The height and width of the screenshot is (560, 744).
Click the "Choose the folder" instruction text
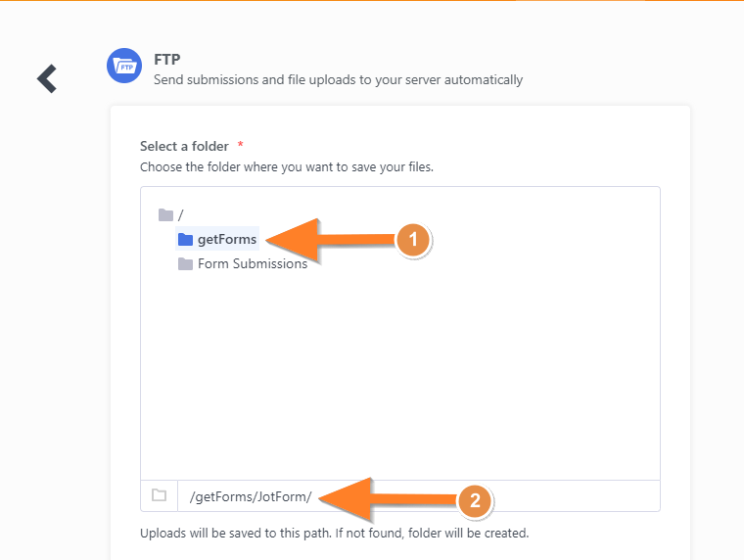(287, 166)
